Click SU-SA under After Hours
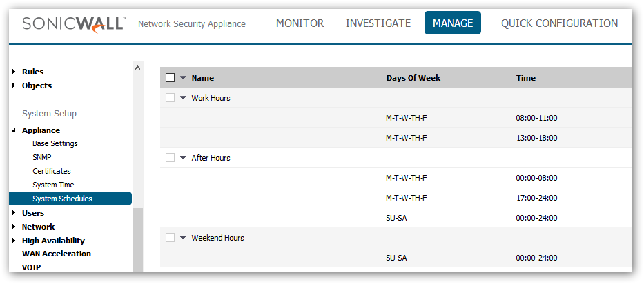Viewport: 644px width, 284px height. (396, 218)
